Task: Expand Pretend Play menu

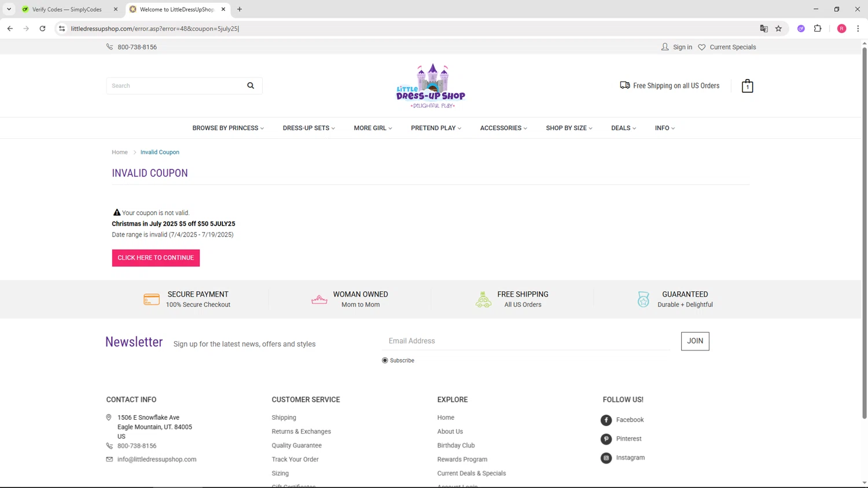Action: [x=436, y=128]
